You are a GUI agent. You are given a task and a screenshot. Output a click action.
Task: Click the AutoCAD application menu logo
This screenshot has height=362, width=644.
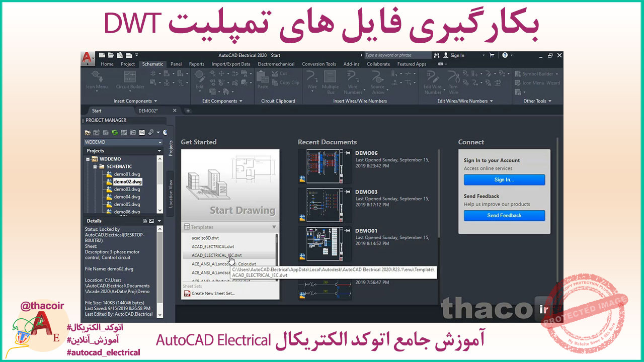pyautogui.click(x=88, y=58)
